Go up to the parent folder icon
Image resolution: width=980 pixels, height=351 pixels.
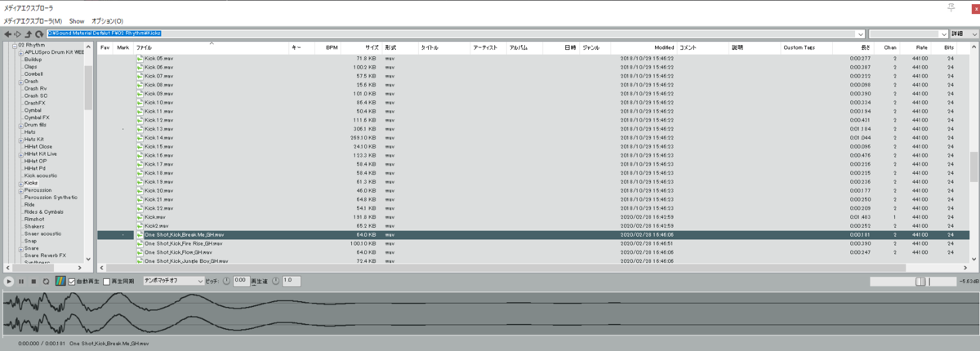click(28, 33)
